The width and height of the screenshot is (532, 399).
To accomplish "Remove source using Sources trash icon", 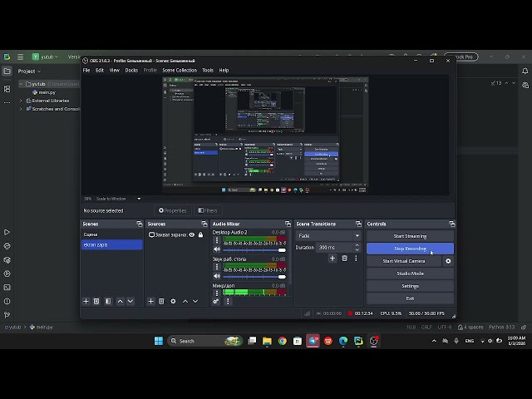I will [161, 301].
